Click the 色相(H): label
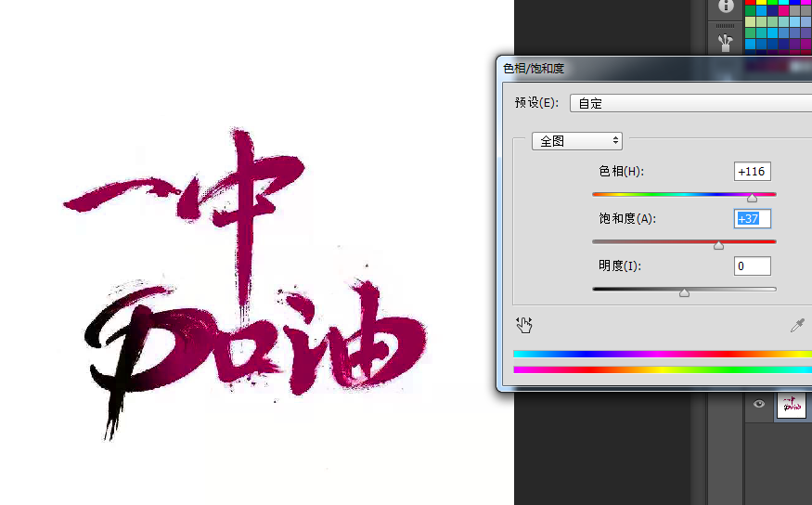Viewport: 812px width, 505px height. coord(621,171)
